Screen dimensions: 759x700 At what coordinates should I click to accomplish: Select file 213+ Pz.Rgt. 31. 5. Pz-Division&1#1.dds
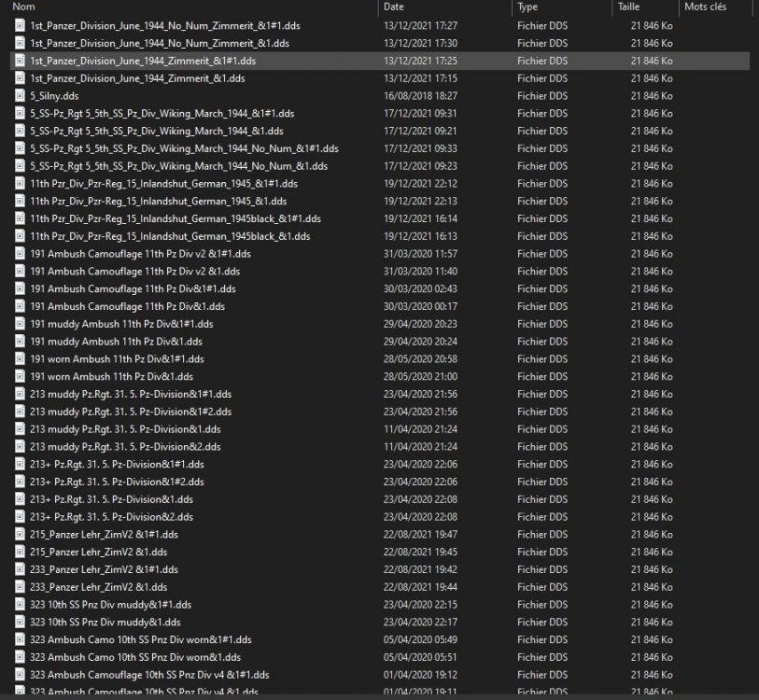click(x=117, y=464)
